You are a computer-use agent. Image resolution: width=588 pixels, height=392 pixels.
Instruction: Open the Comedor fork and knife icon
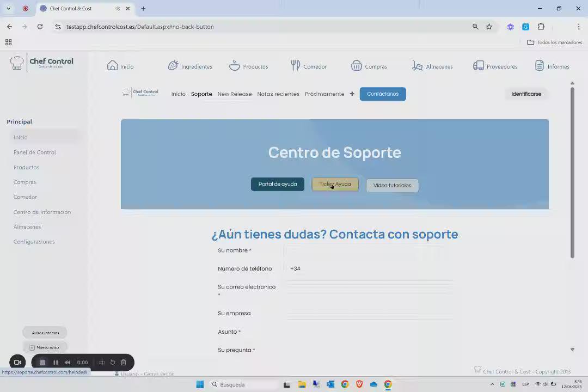pos(296,66)
